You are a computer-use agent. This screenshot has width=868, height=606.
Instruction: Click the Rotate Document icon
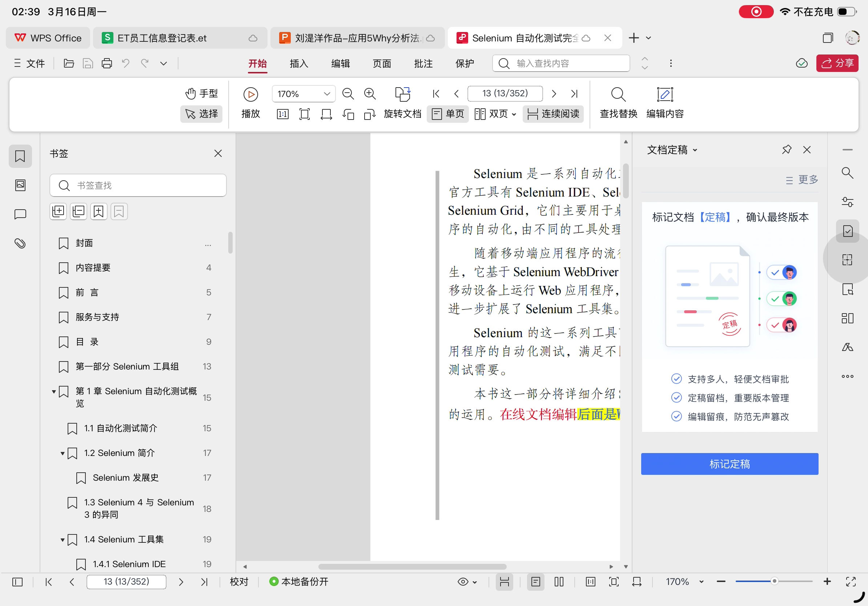[402, 94]
